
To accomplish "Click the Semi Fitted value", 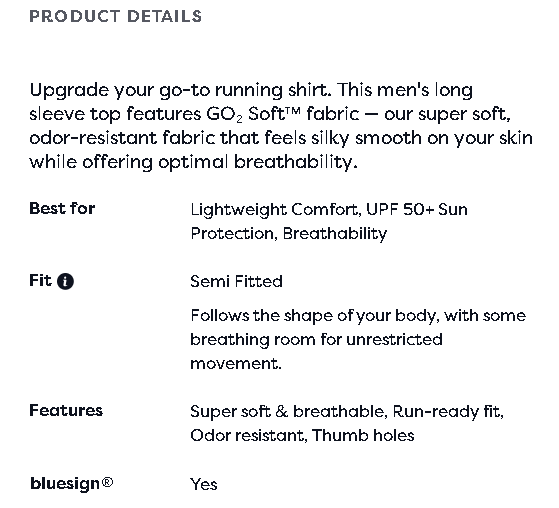I will point(236,282).
